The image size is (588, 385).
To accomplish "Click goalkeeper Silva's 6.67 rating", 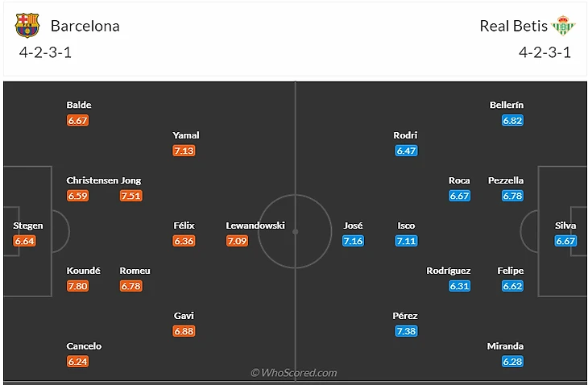I will (565, 241).
